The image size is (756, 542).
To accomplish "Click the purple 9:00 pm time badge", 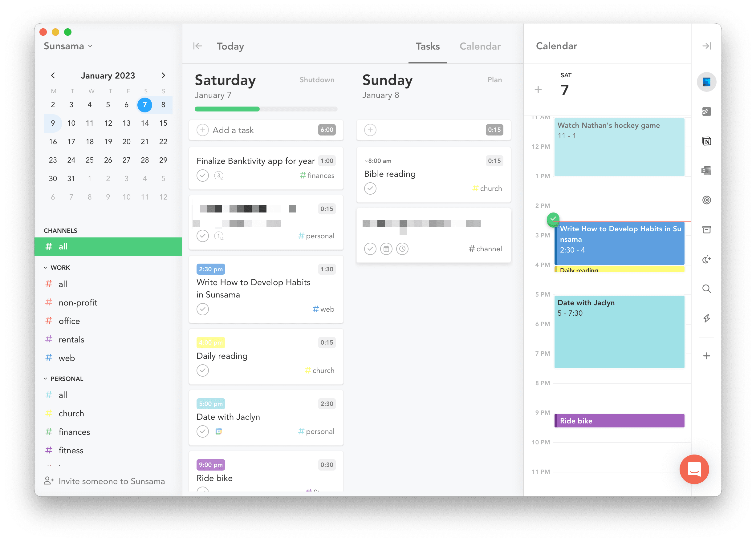I will pos(211,465).
